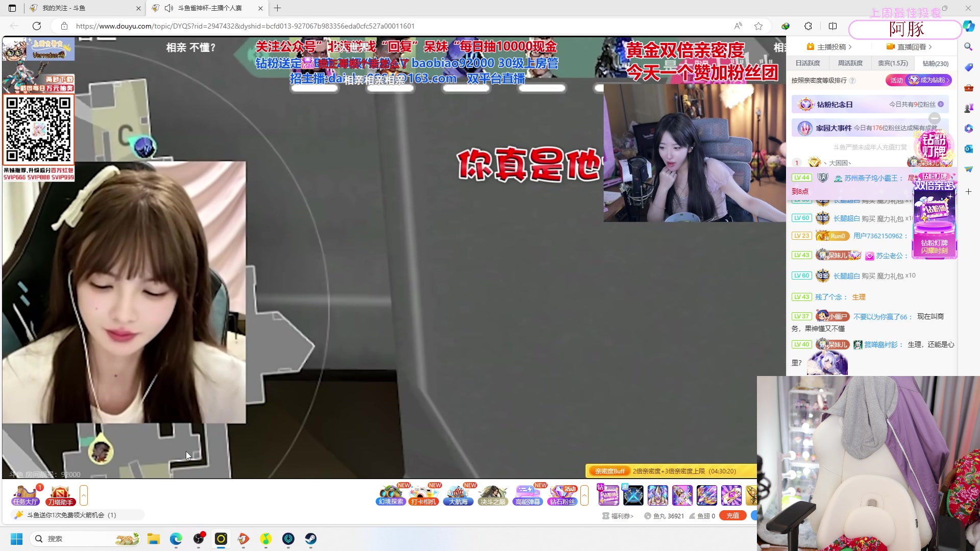Open Copilot icon at top right
980x551 pixels.
click(969, 26)
